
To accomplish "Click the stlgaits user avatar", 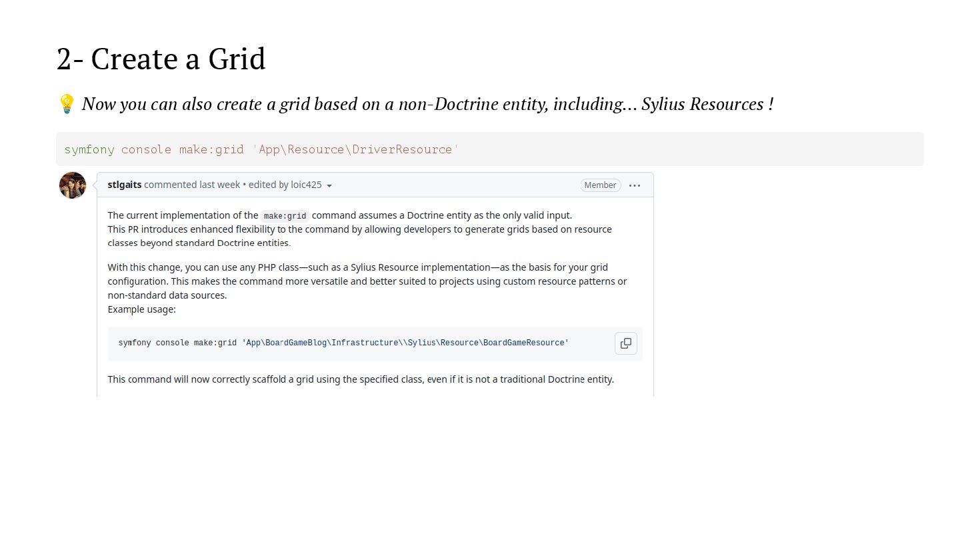I will pos(73,185).
